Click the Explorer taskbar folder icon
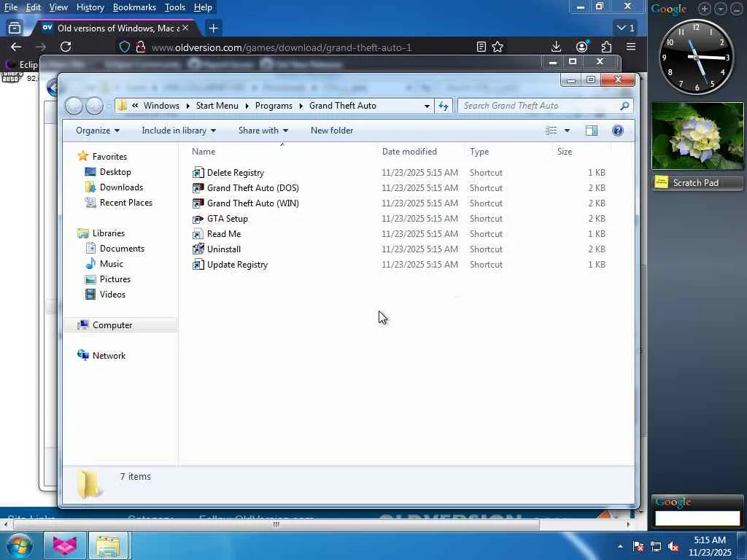The width and height of the screenshot is (747, 560). coord(108,545)
